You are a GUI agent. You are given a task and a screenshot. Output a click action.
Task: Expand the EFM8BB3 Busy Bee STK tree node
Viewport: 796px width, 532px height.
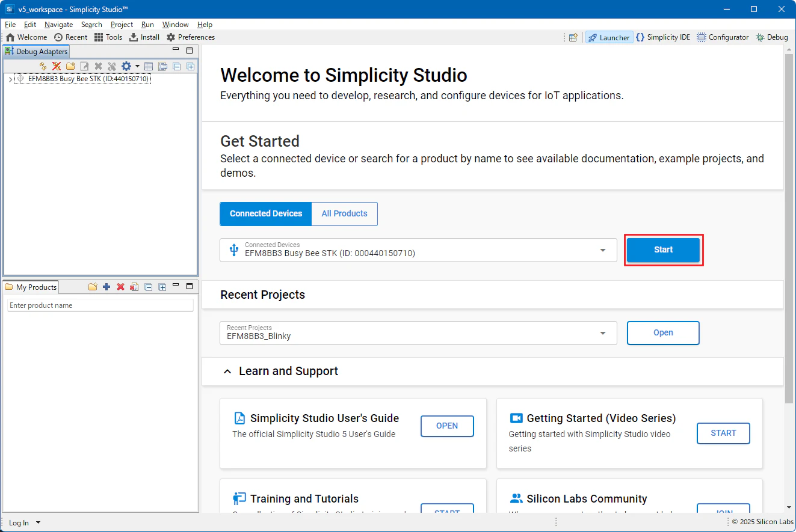point(10,79)
